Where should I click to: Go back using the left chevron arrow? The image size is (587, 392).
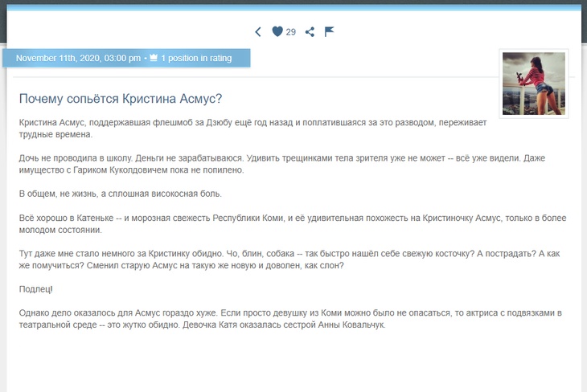pyautogui.click(x=258, y=32)
